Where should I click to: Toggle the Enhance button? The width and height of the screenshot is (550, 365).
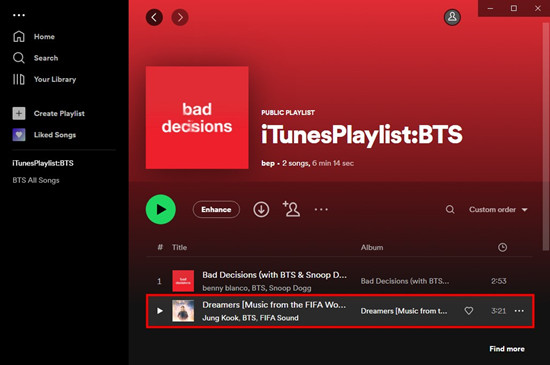pyautogui.click(x=216, y=209)
